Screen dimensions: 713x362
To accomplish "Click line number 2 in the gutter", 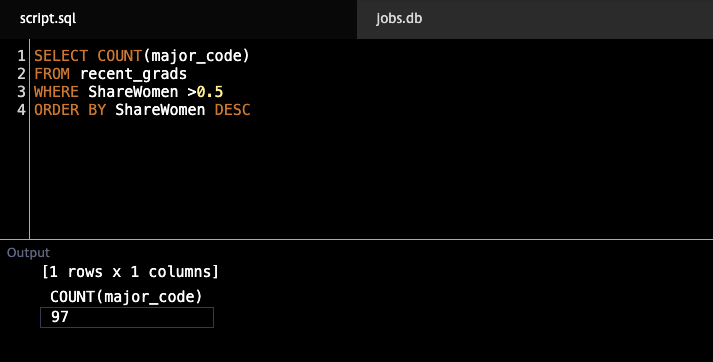I will point(21,74).
